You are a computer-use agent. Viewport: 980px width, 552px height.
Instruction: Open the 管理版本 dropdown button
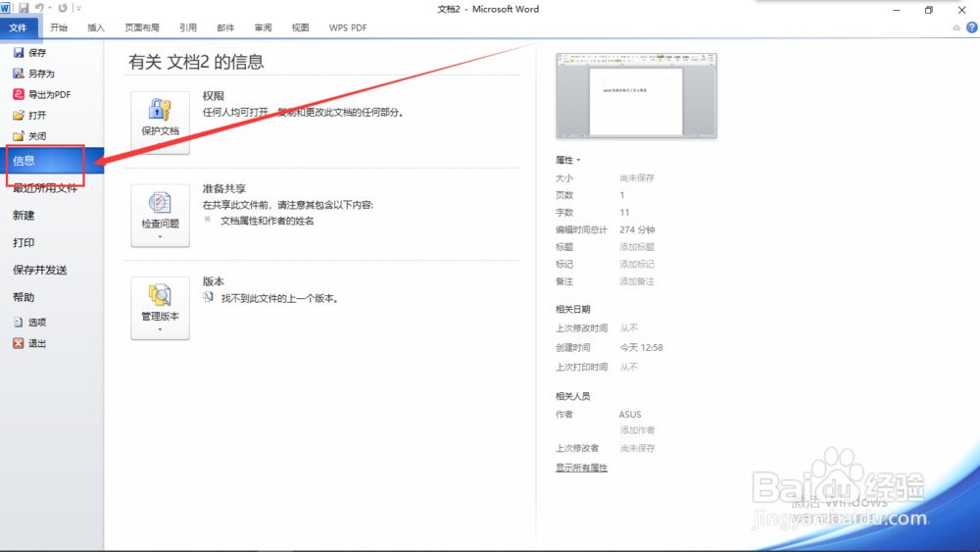tap(160, 308)
